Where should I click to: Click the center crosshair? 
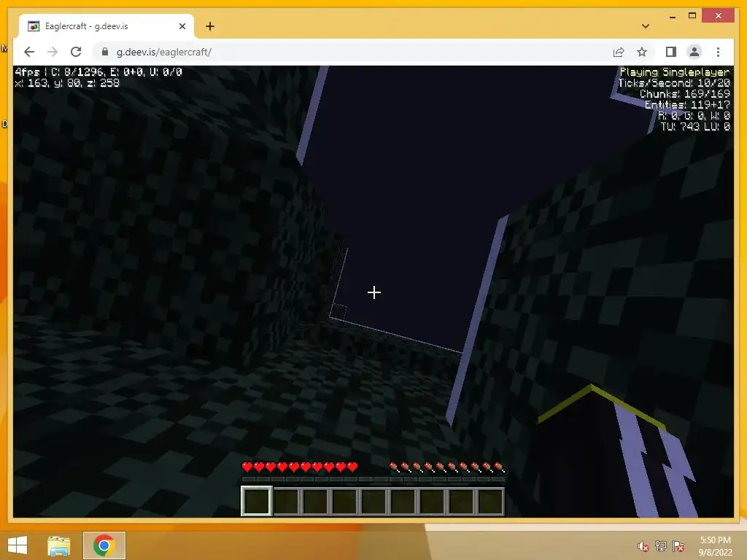(x=374, y=292)
